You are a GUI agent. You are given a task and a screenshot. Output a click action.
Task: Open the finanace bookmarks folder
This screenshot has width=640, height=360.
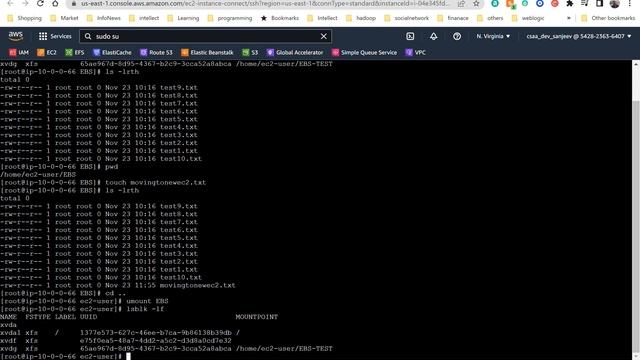453,18
